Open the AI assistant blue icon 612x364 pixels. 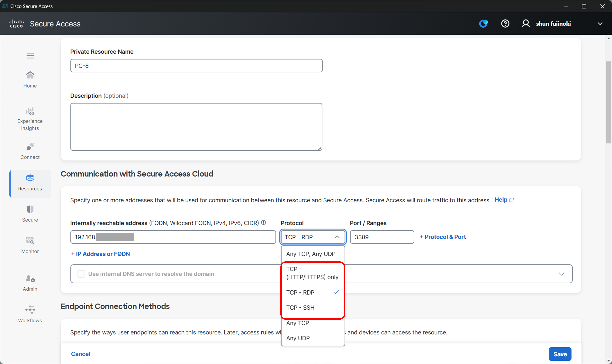(483, 24)
